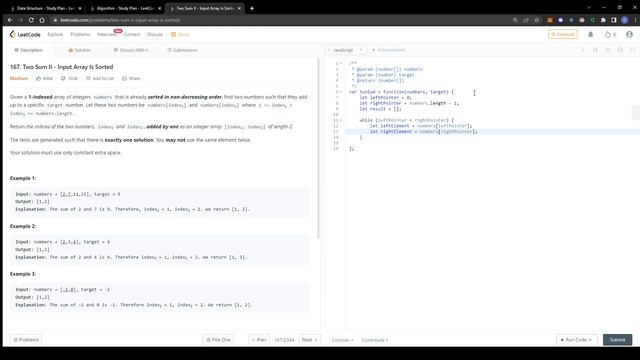The image size is (640, 360).
Task: Click the browser forward arrow
Action: 20,20
